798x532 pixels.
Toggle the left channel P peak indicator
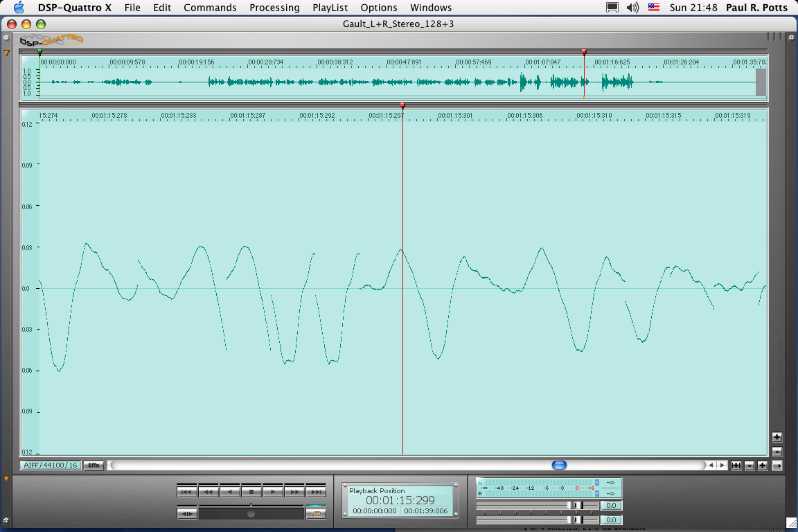tap(597, 482)
